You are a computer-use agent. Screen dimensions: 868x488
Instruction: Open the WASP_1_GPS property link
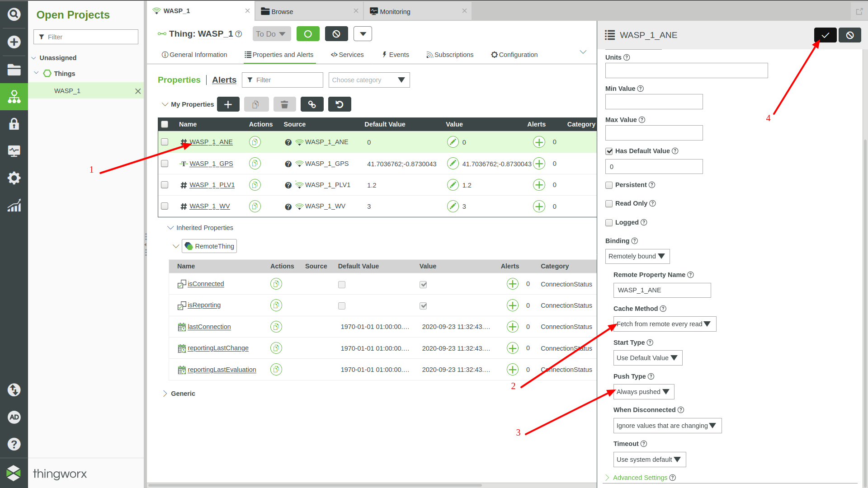[211, 164]
